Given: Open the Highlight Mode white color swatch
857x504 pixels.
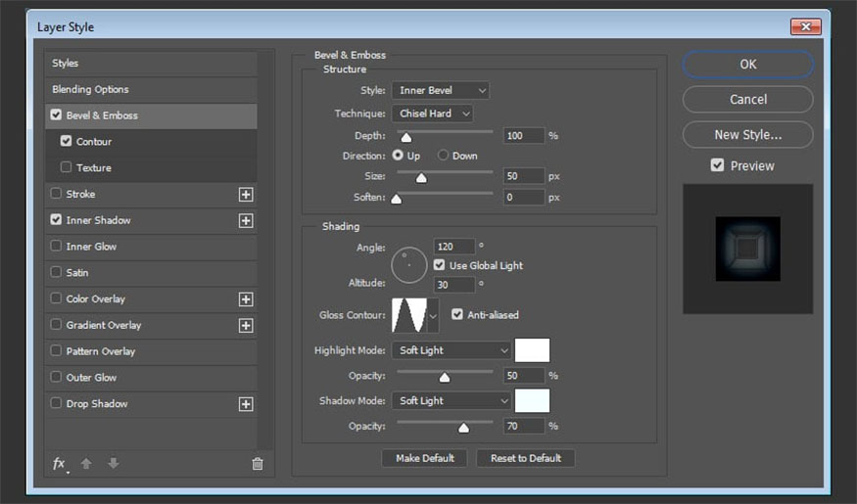Looking at the screenshot, I should [533, 350].
